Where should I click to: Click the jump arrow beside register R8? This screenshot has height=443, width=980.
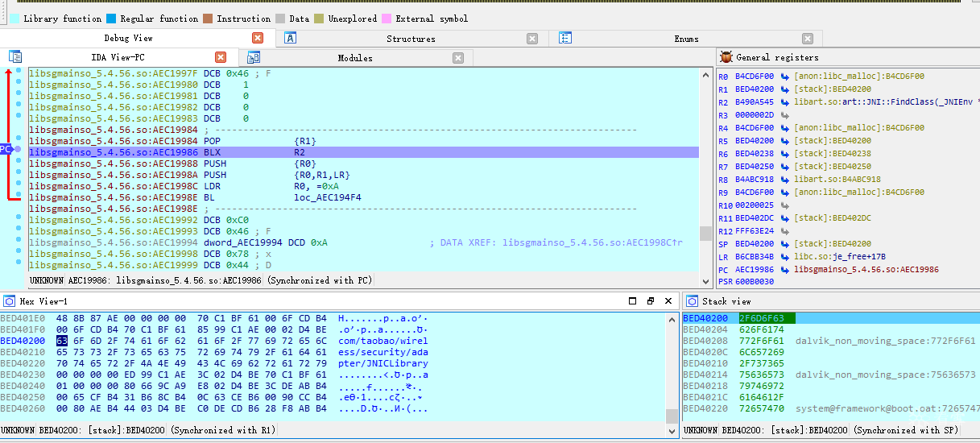(x=784, y=180)
